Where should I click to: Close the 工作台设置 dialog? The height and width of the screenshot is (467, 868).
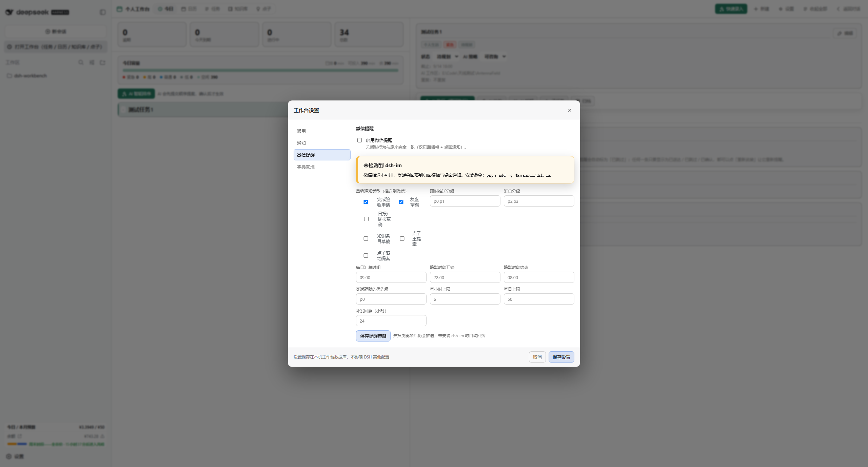coord(569,110)
